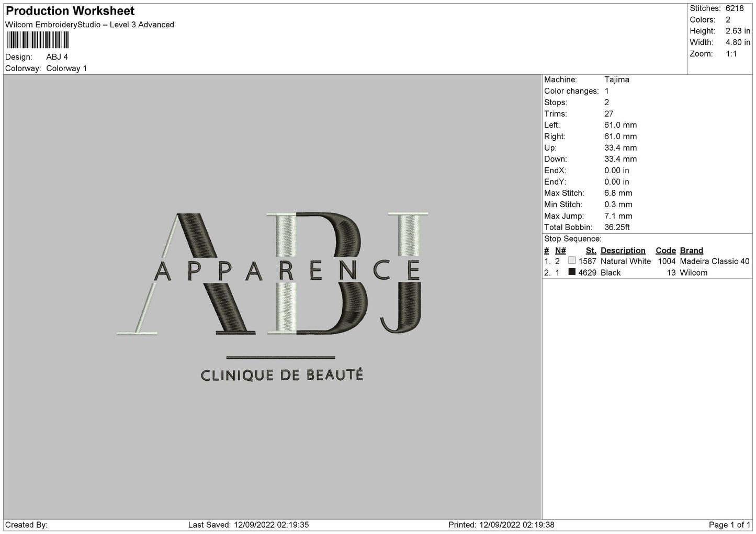Click the width value '4.80 in'
The height and width of the screenshot is (534, 756).
click(738, 42)
